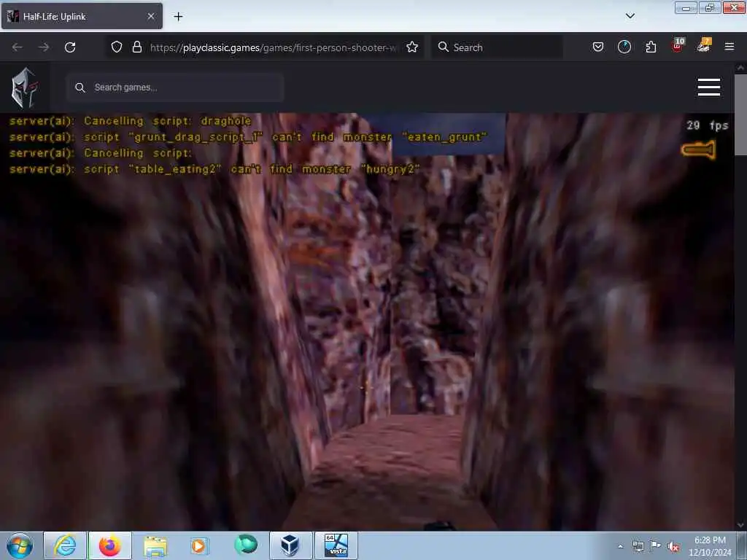747x560 pixels.
Task: Click the page vertical scrollbar thumb
Action: (740, 115)
